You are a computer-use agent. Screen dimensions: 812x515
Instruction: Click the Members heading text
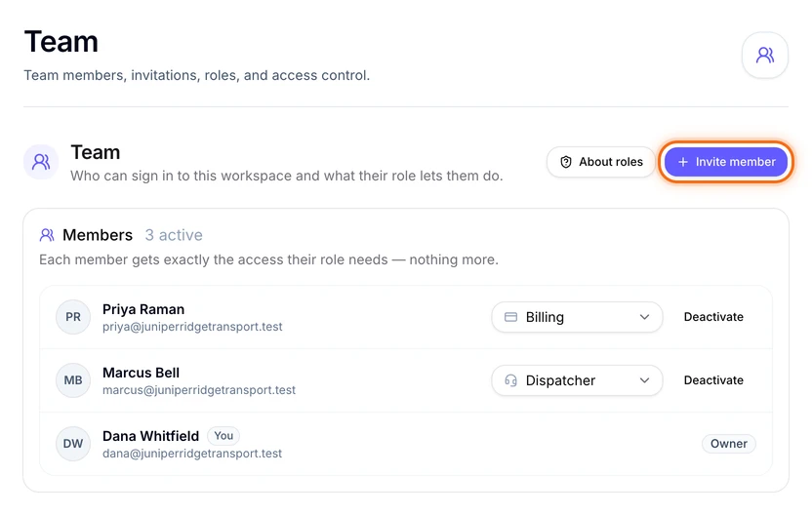tap(98, 235)
